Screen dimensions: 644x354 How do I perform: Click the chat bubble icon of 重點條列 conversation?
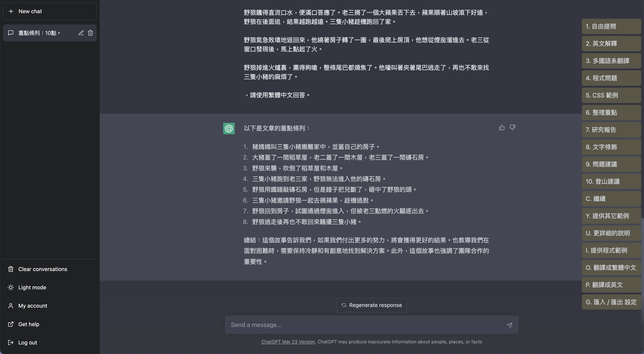pos(11,33)
